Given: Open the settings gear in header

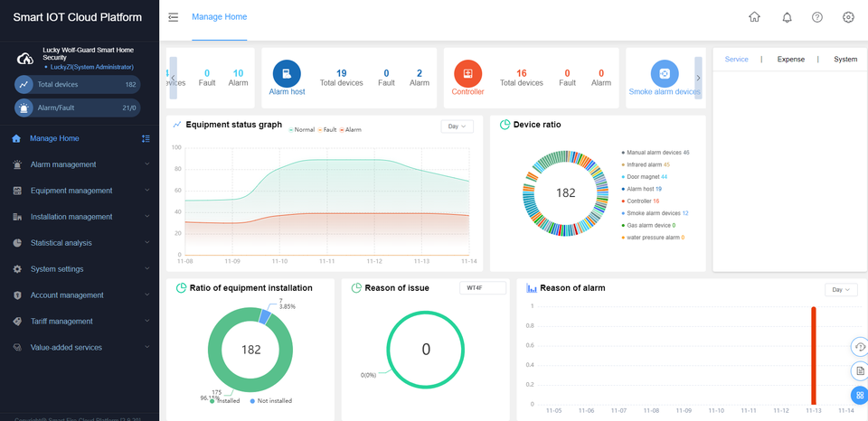Looking at the screenshot, I should click(x=848, y=17).
